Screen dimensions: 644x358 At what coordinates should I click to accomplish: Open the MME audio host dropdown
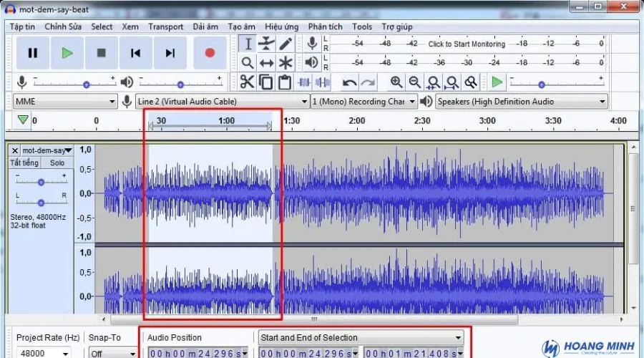click(x=66, y=101)
